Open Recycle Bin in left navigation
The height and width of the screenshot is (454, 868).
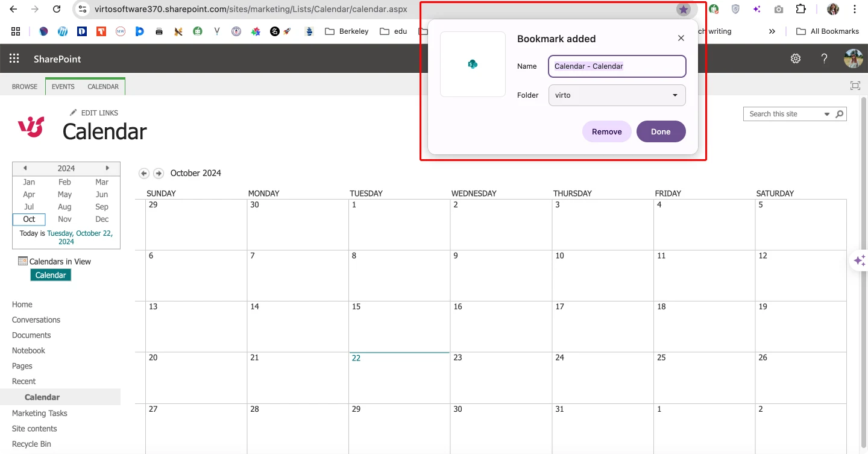click(x=31, y=444)
